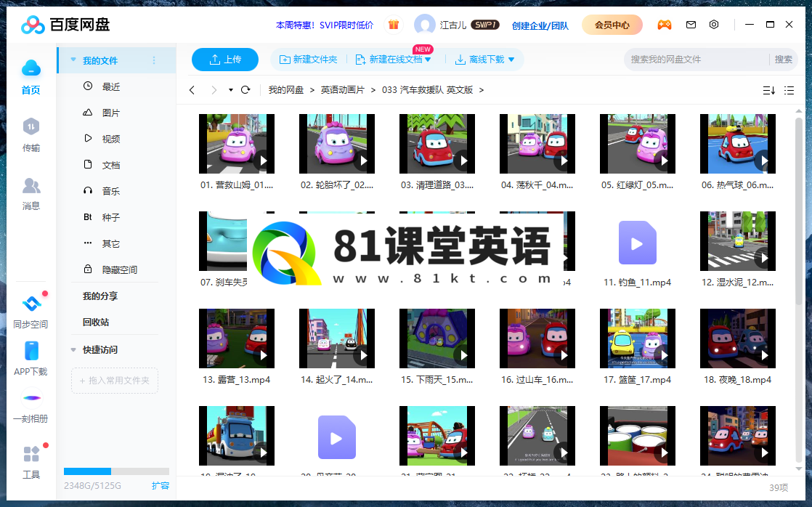Open 我的分享 section
This screenshot has width=812, height=507.
(x=100, y=296)
